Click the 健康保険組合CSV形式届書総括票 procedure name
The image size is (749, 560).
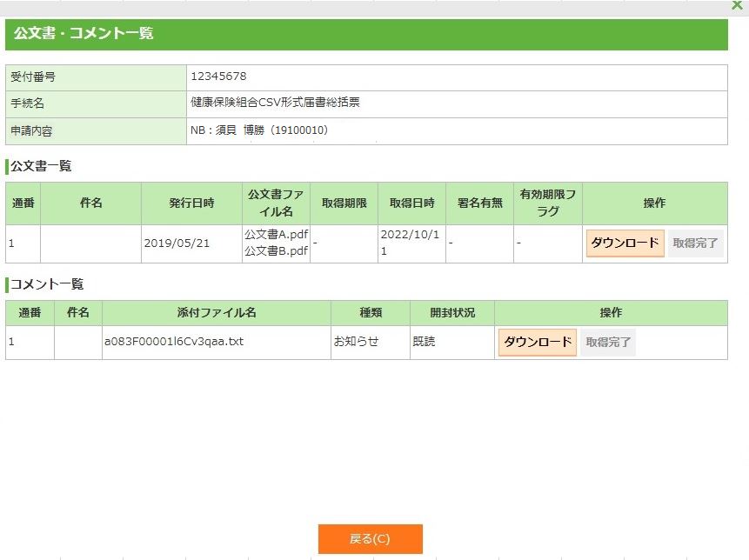coord(275,103)
